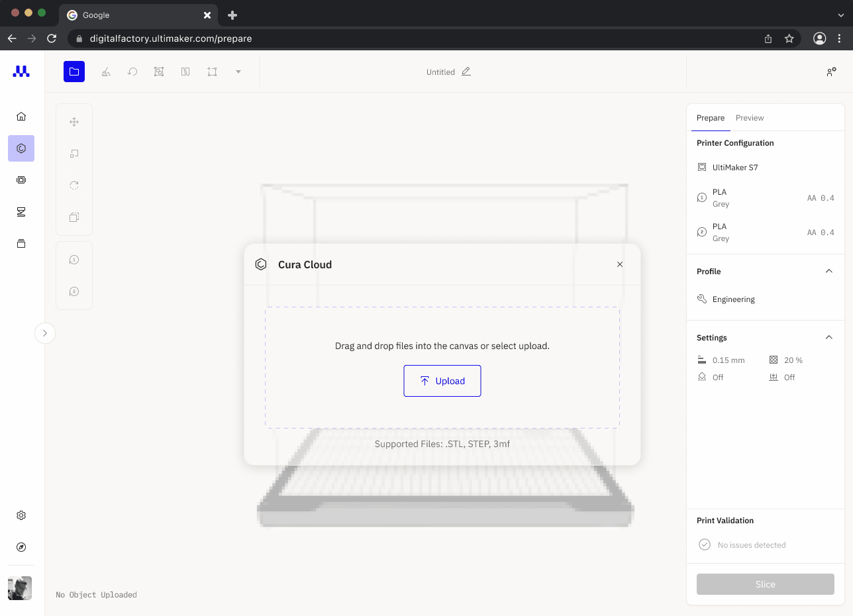
Task: Stay on the Prepare tab
Action: (710, 118)
